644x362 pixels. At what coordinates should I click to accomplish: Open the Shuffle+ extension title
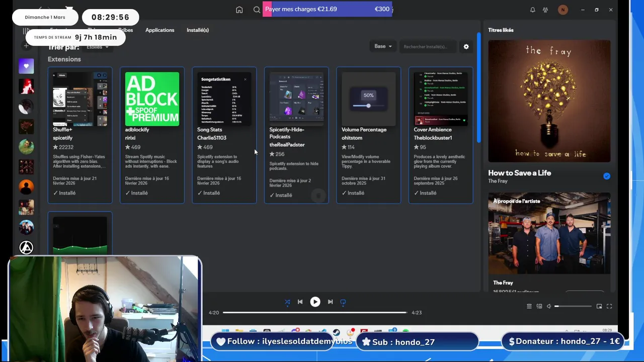click(62, 130)
